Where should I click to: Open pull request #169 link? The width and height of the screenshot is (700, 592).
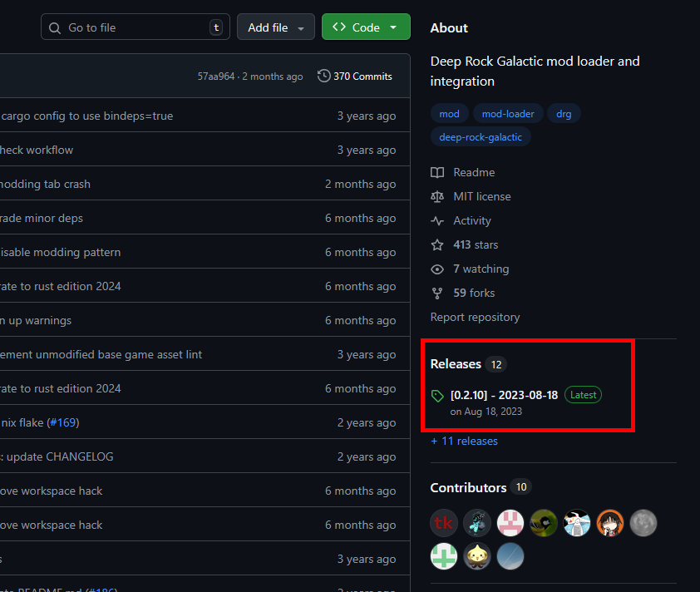pyautogui.click(x=63, y=422)
